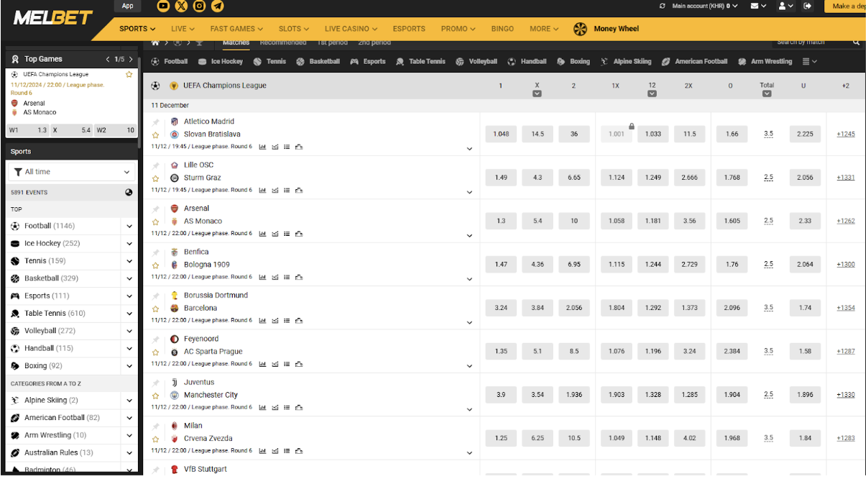Open American Football (82) in the sidebar list
The image size is (868, 479).
pyautogui.click(x=62, y=418)
